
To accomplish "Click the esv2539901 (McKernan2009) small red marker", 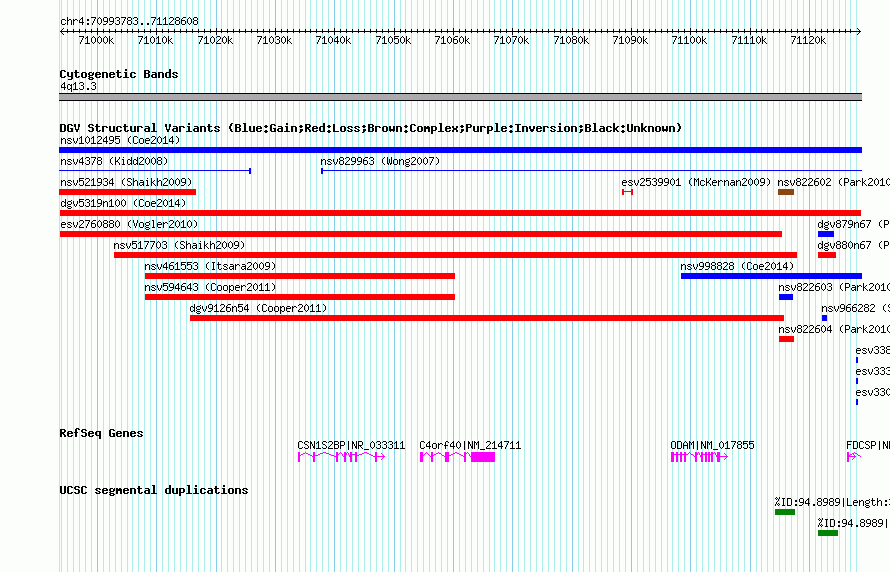I will click(627, 192).
